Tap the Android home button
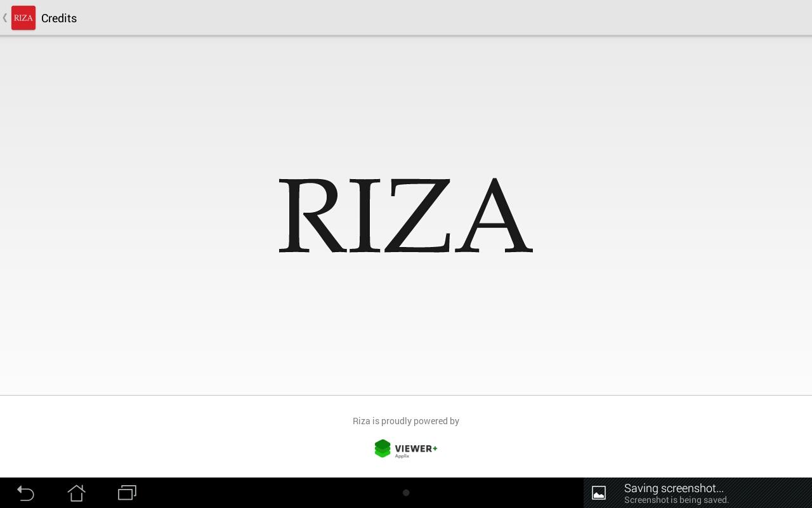This screenshot has height=508, width=812. coord(76,493)
